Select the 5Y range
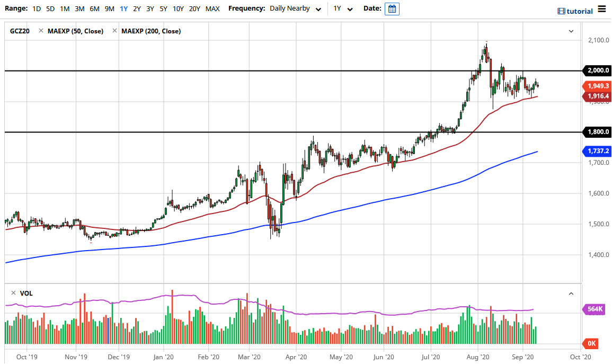The image size is (612, 364). [x=164, y=8]
